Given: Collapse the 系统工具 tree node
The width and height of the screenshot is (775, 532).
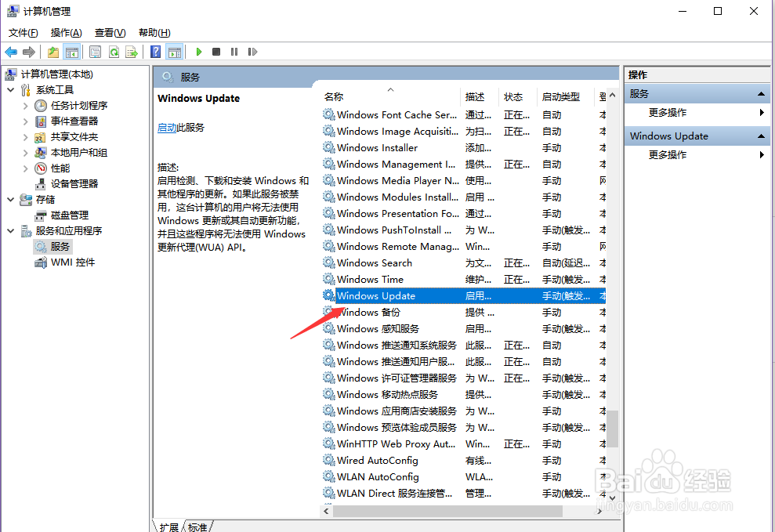Looking at the screenshot, I should [x=11, y=90].
